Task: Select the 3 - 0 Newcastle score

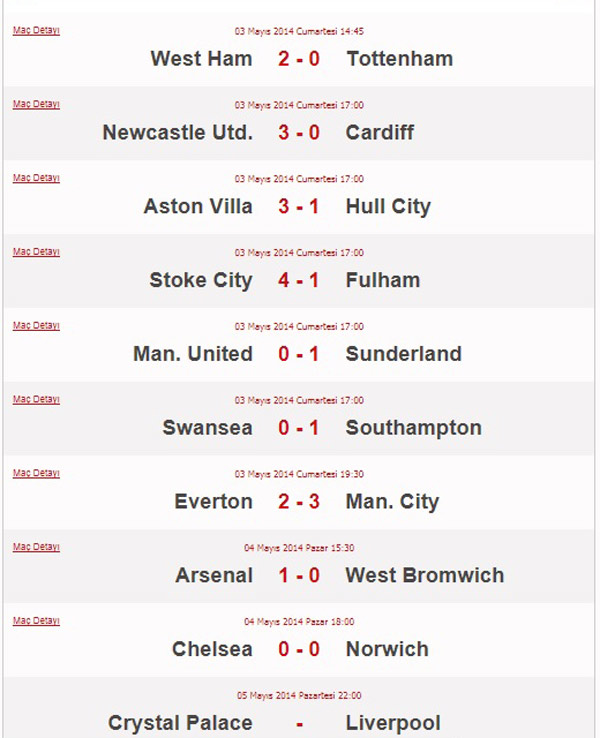Action: click(x=299, y=133)
